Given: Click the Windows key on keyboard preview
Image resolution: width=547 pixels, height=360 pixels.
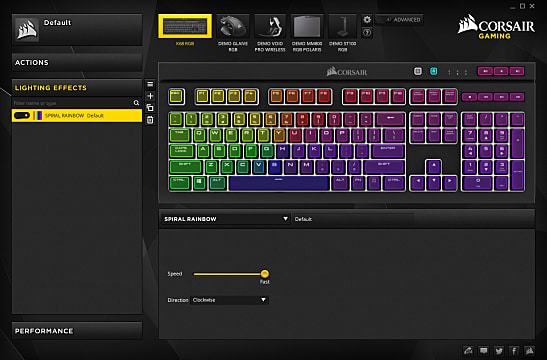Looking at the screenshot, I should point(199,183).
